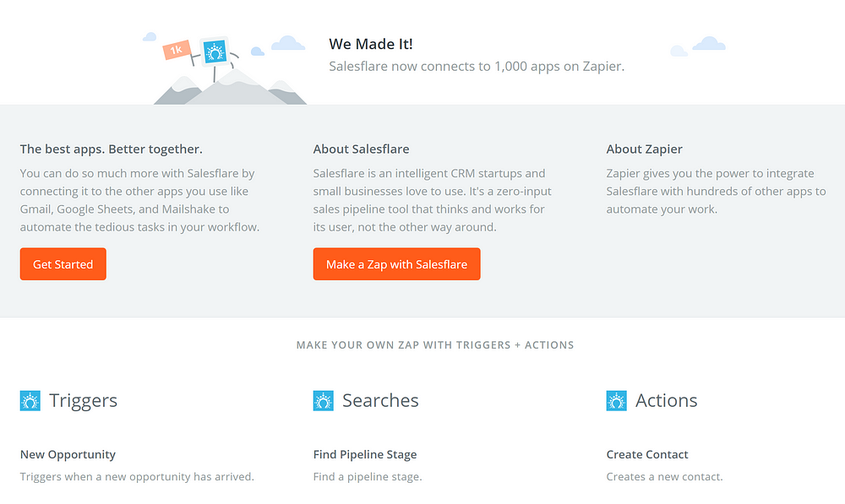The height and width of the screenshot is (504, 845).
Task: Select the Actions section heading
Action: click(666, 400)
